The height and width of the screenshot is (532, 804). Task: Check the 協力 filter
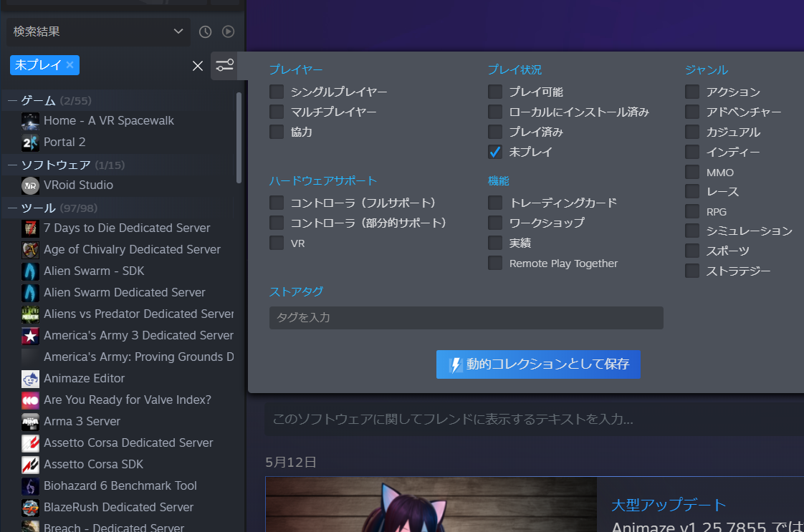277,132
